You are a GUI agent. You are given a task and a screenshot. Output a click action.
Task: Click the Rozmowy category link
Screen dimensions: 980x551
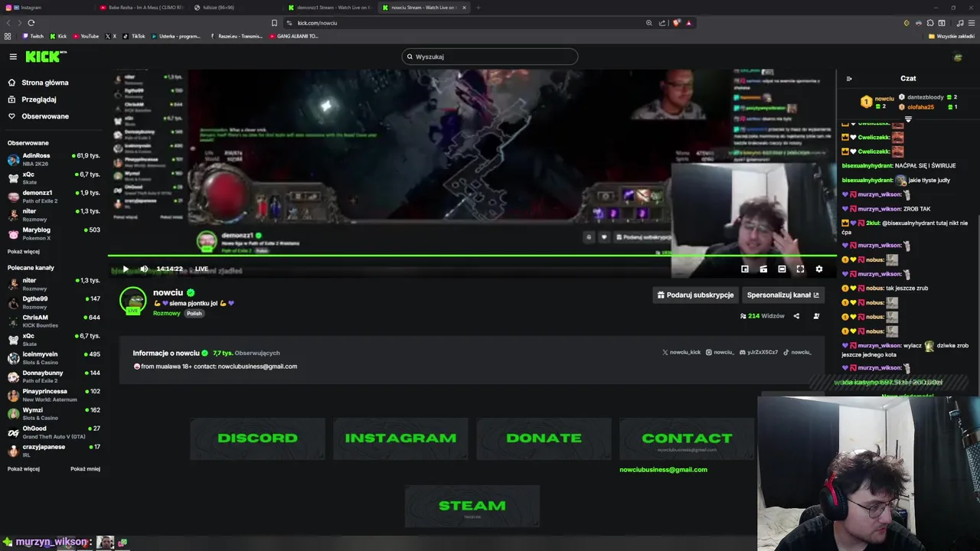coord(166,313)
